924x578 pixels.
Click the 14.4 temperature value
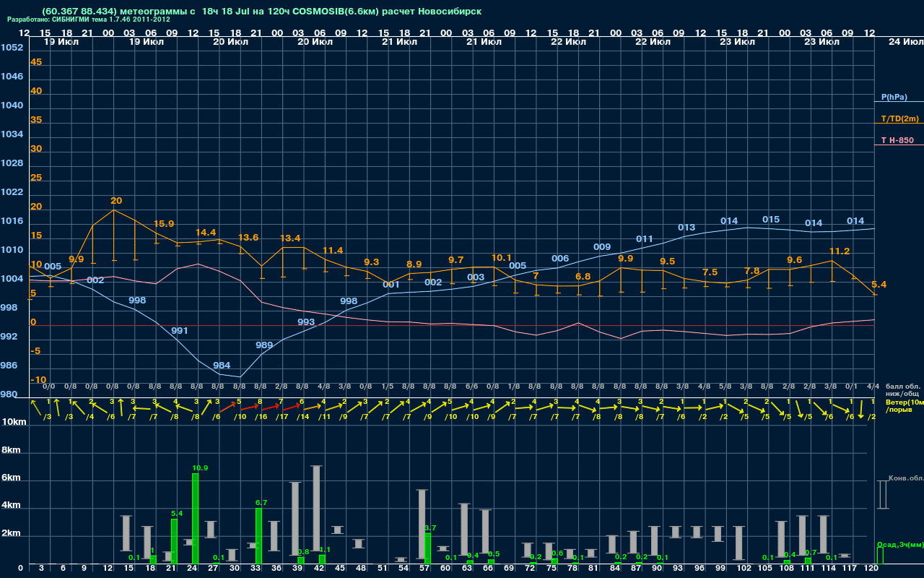206,233
